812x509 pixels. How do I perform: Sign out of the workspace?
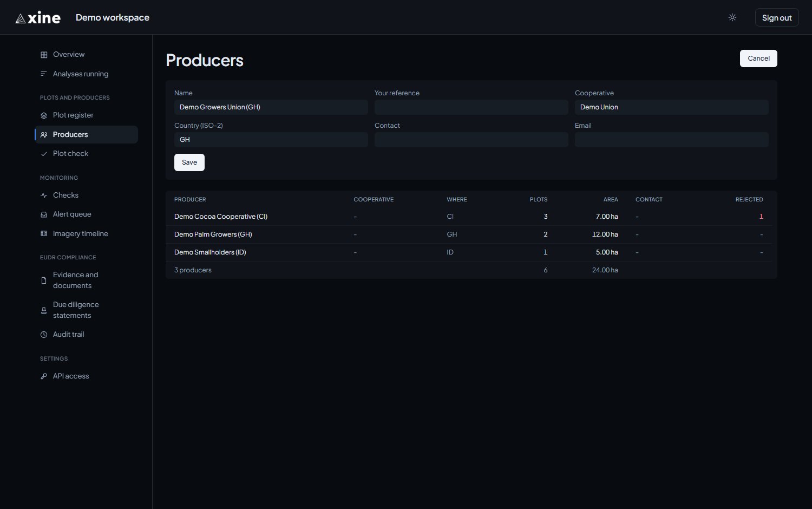(777, 17)
